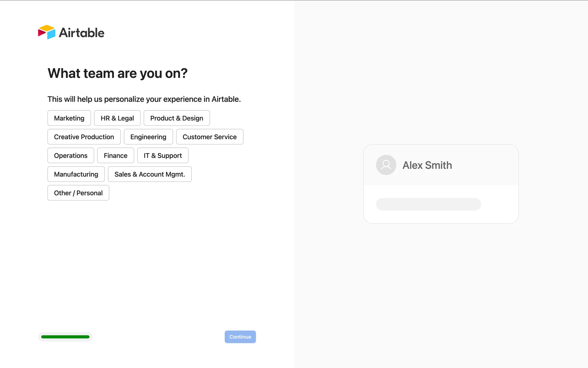Pick Product & Design team
Screen dimensions: 588x368
click(177, 118)
